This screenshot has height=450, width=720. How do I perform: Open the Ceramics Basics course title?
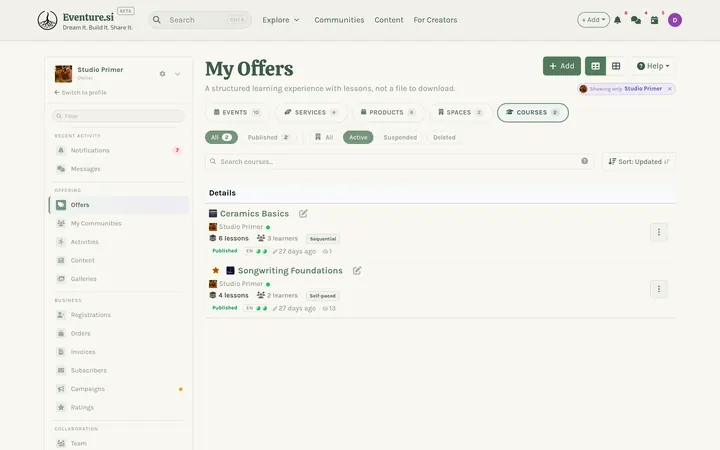254,214
